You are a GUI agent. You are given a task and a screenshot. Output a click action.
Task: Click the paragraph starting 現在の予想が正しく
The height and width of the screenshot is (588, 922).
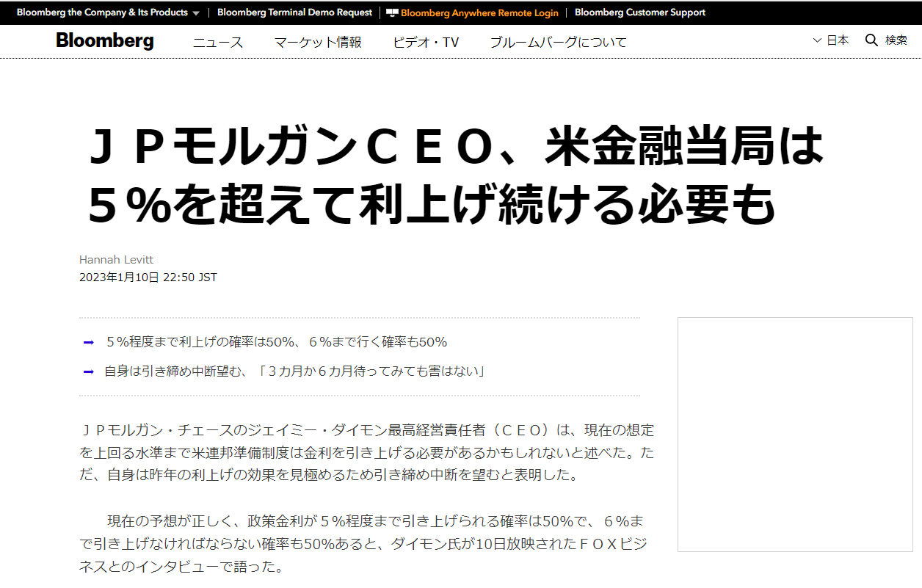coord(363,544)
